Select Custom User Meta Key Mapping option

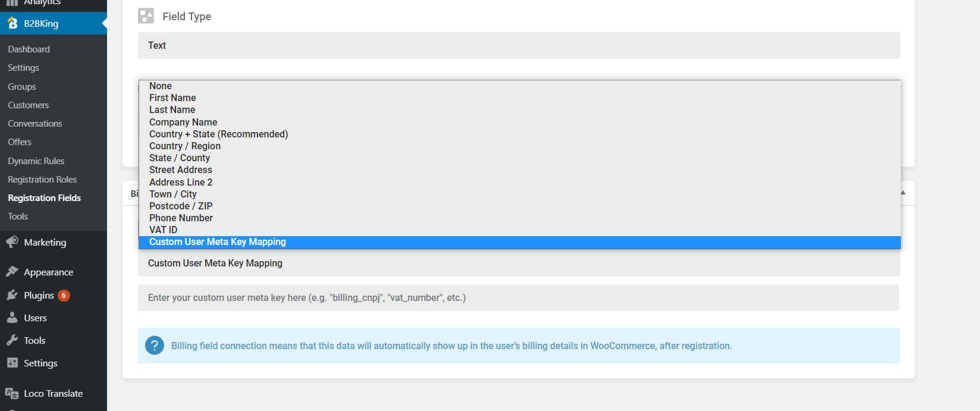[520, 242]
